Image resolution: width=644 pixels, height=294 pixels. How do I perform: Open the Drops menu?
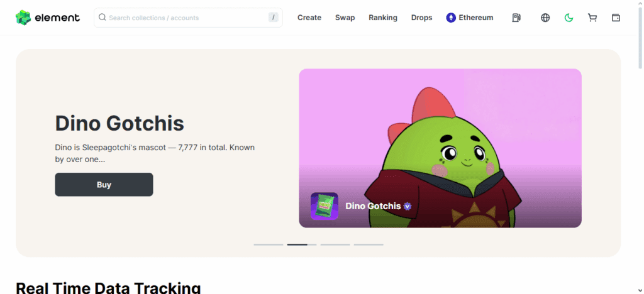point(422,18)
